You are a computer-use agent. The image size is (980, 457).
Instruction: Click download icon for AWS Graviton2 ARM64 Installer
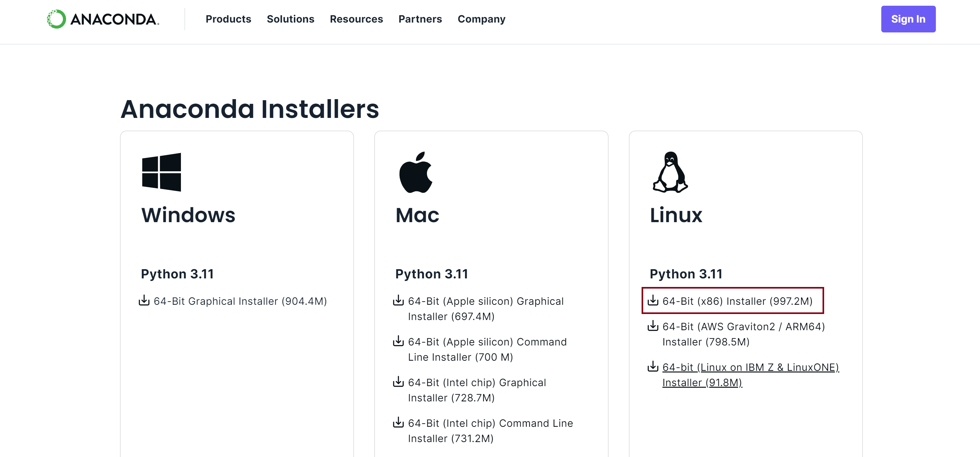pyautogui.click(x=653, y=326)
